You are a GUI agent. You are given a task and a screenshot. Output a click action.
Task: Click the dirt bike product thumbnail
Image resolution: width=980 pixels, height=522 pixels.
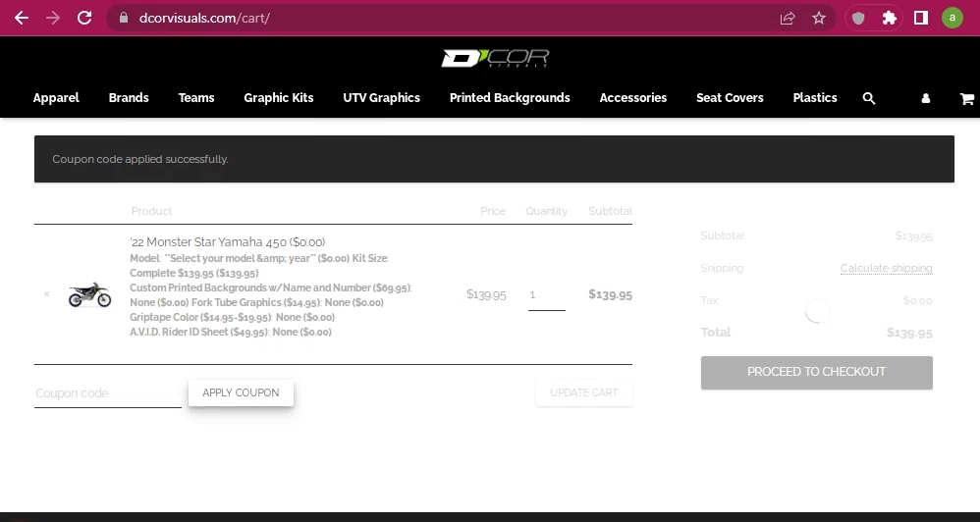[89, 294]
